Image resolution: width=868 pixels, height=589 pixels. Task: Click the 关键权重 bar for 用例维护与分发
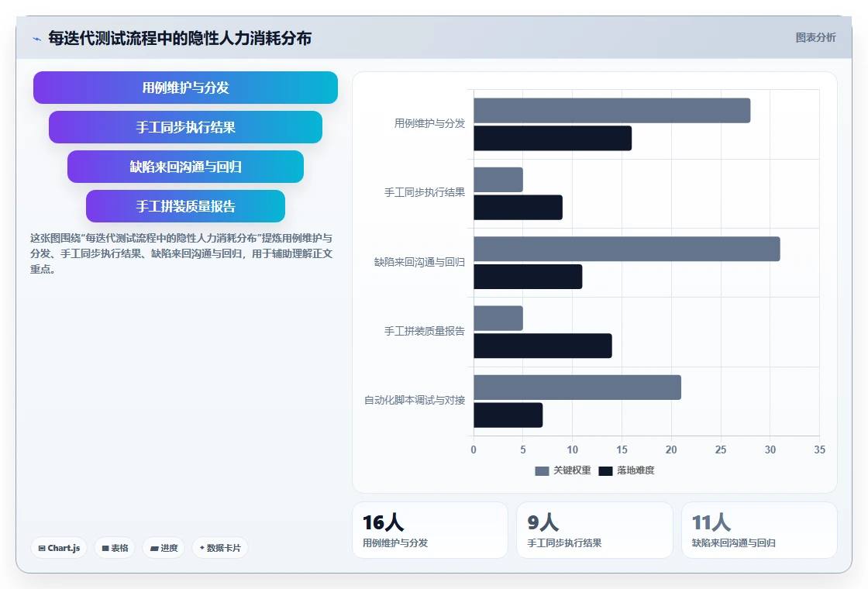coord(611,111)
